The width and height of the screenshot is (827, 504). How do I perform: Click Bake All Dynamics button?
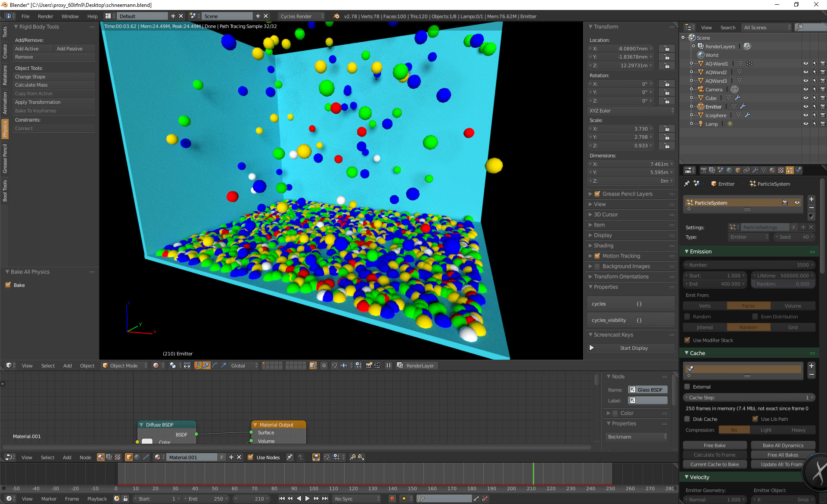point(783,445)
